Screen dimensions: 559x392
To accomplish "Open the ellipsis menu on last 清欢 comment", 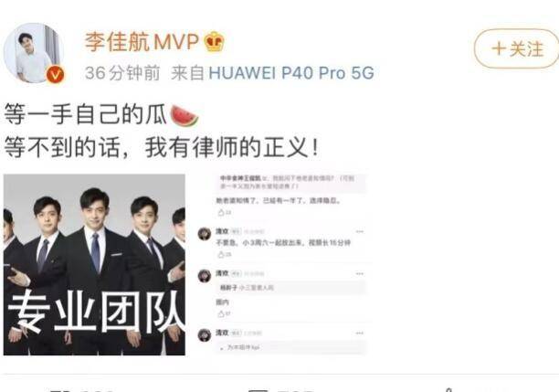I will coord(359,334).
